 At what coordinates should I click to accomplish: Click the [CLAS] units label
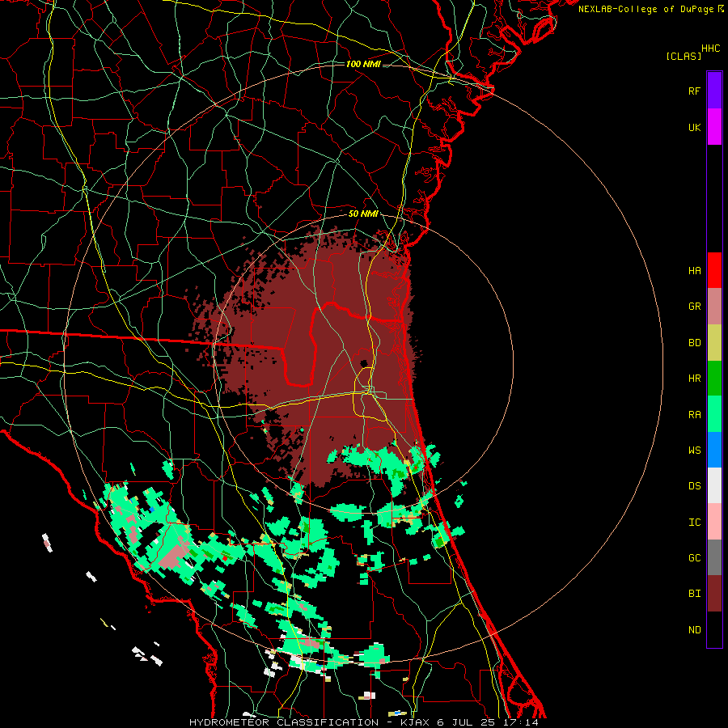click(x=684, y=56)
